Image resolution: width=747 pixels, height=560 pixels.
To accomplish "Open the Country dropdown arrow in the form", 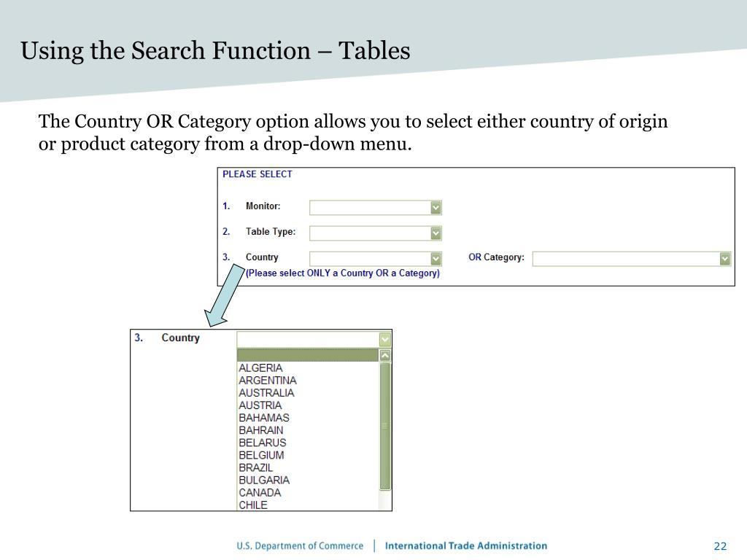I will click(436, 259).
